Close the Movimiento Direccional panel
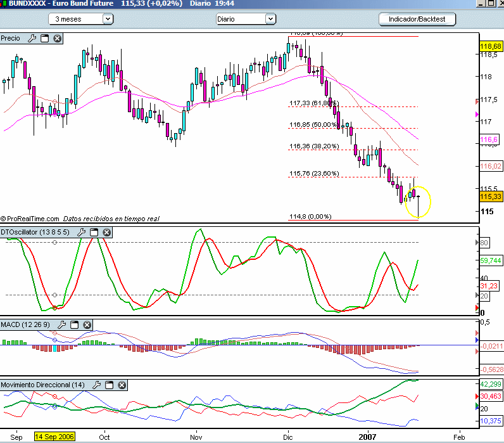The image size is (504, 443). 122,385
